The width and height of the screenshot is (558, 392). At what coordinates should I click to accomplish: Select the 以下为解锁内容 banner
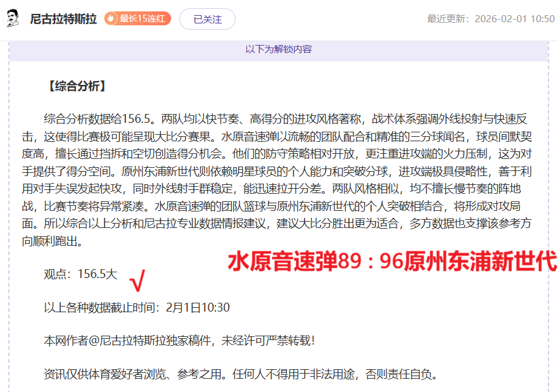pos(279,47)
